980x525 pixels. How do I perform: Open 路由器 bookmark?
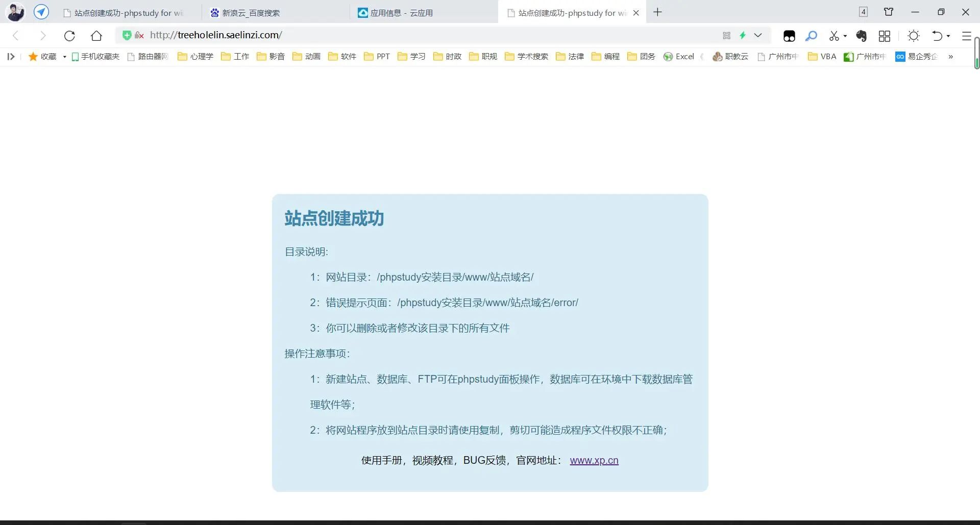click(x=148, y=57)
